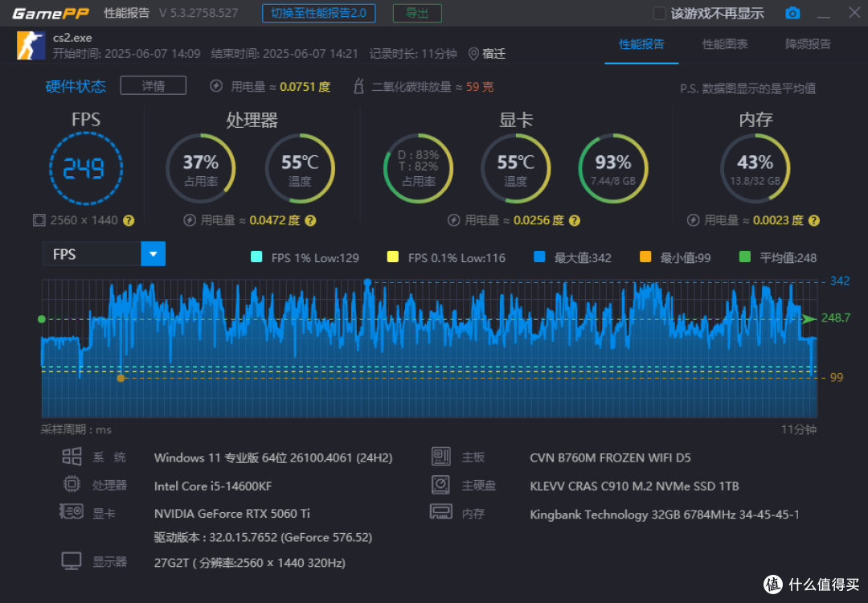Click the Windows system icon beside 系统

tap(72, 457)
